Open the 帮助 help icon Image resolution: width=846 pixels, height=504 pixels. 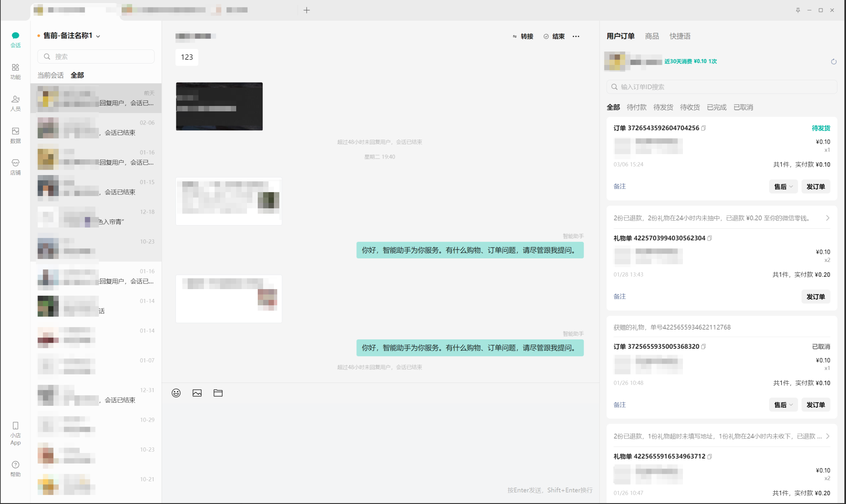pyautogui.click(x=15, y=469)
